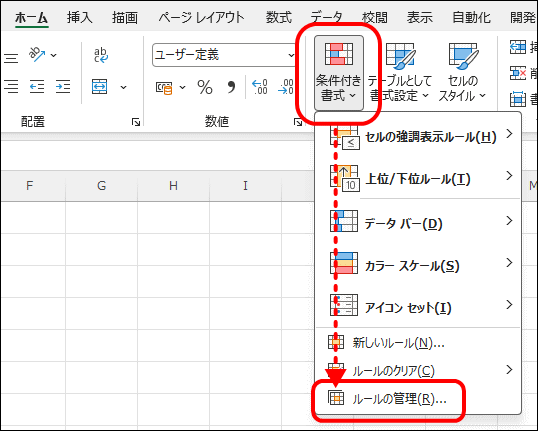Choose ルールの管理(R)... menu entry
The height and width of the screenshot is (431, 538).
[418, 399]
